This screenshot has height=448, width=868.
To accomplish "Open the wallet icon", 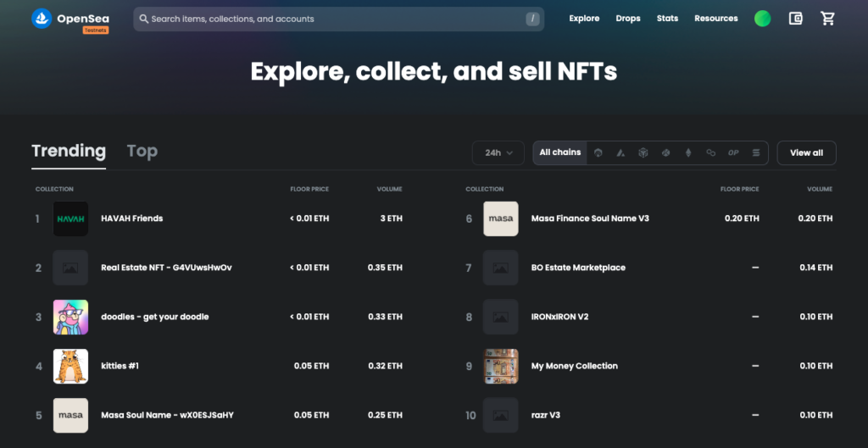I will 795,19.
